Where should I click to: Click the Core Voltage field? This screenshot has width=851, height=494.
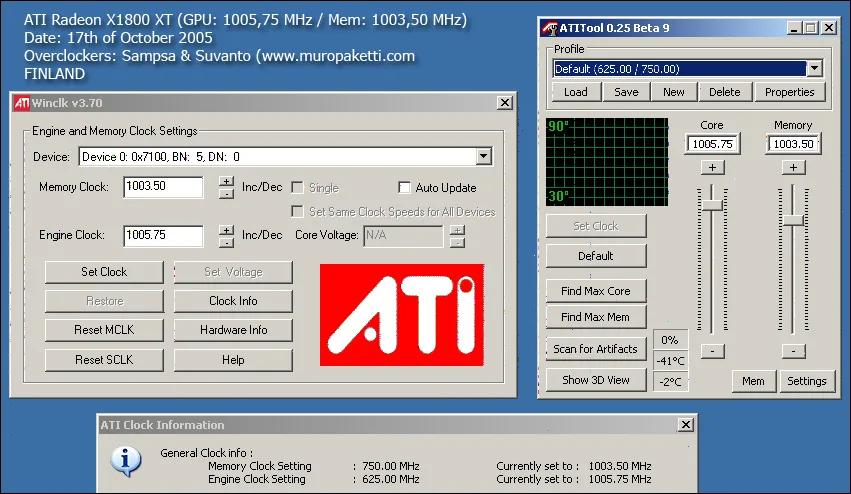click(x=403, y=236)
